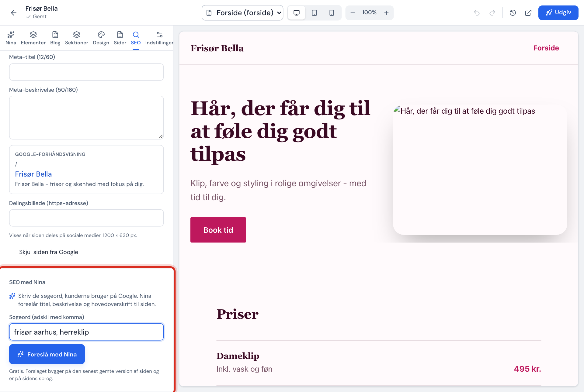Click the Søgeord keywords field

pos(86,332)
